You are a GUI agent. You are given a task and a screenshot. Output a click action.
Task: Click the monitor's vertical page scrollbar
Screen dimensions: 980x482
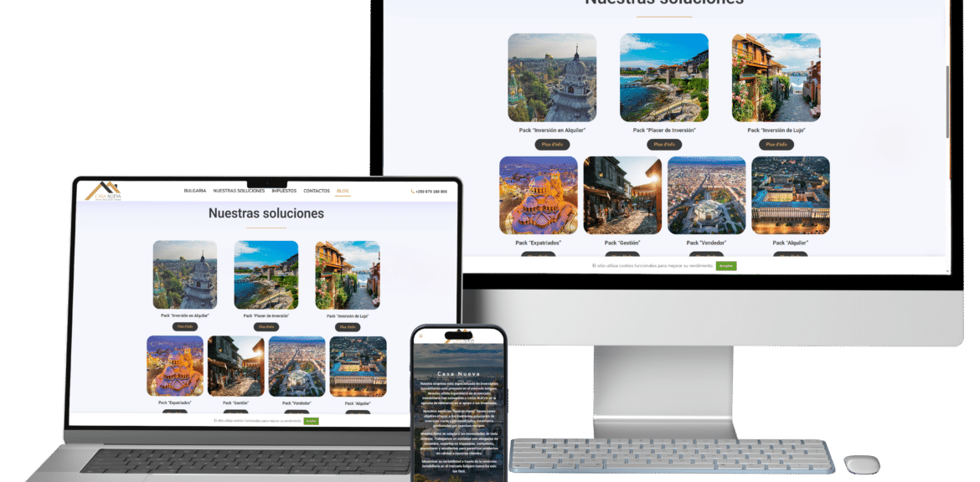[x=947, y=100]
